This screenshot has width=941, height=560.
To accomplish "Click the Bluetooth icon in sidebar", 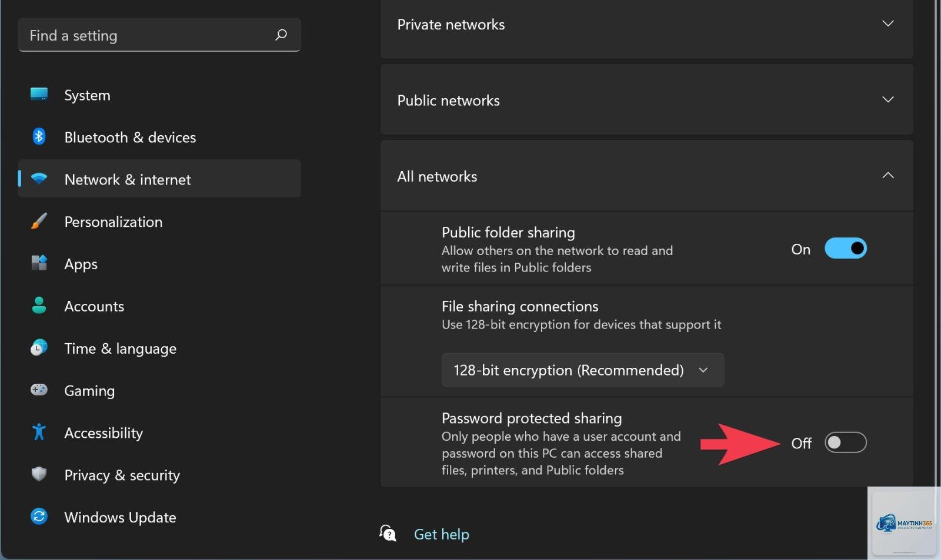I will click(39, 136).
